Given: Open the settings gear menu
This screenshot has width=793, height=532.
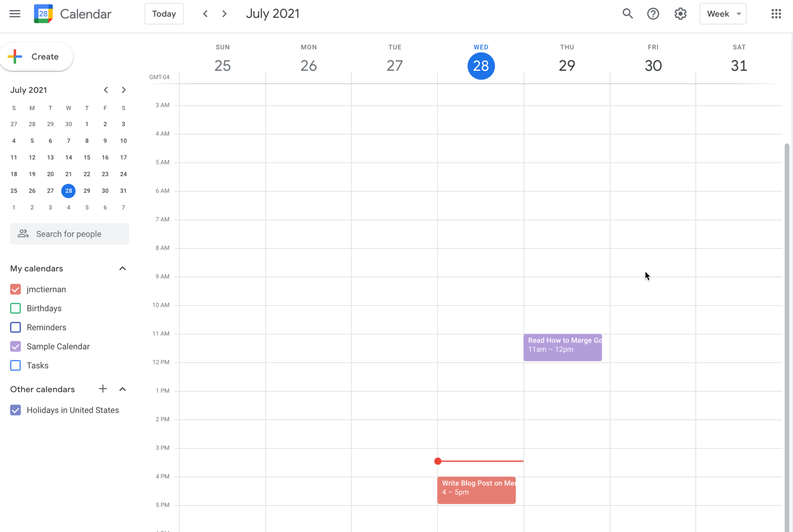Looking at the screenshot, I should 680,14.
